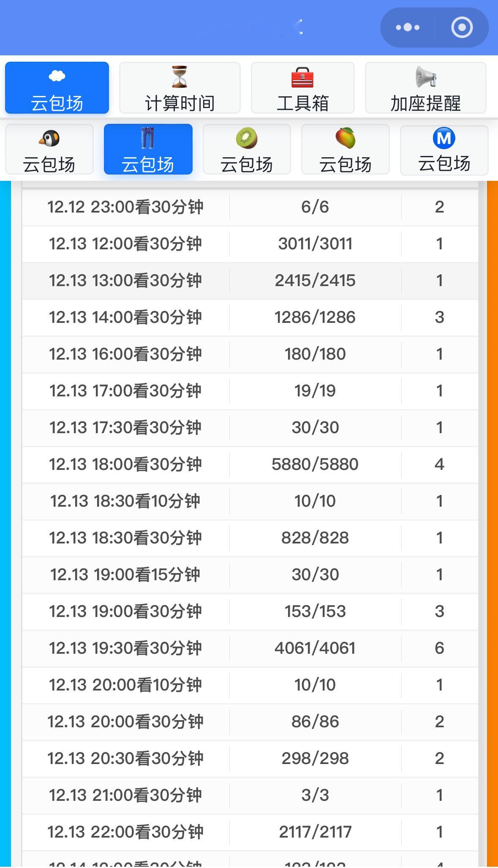Select the cloud icon 云包场 tab
Image resolution: width=498 pixels, height=868 pixels.
click(x=57, y=88)
